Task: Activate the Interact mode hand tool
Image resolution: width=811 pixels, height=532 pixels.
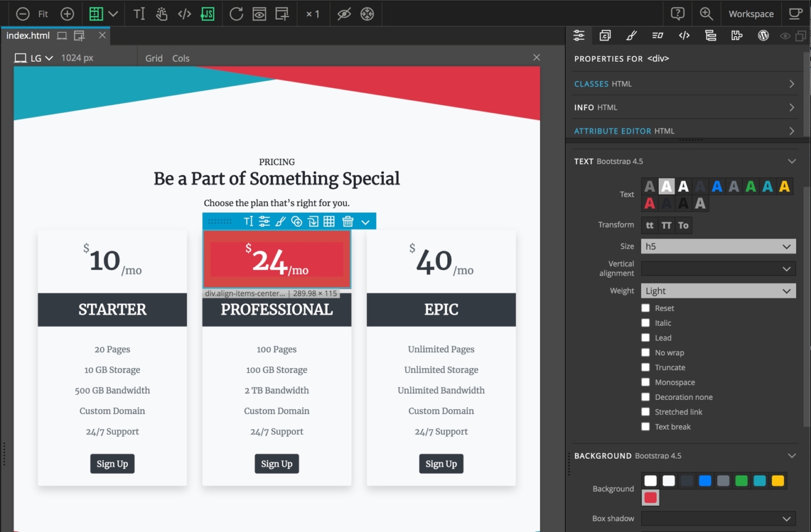Action: point(162,14)
